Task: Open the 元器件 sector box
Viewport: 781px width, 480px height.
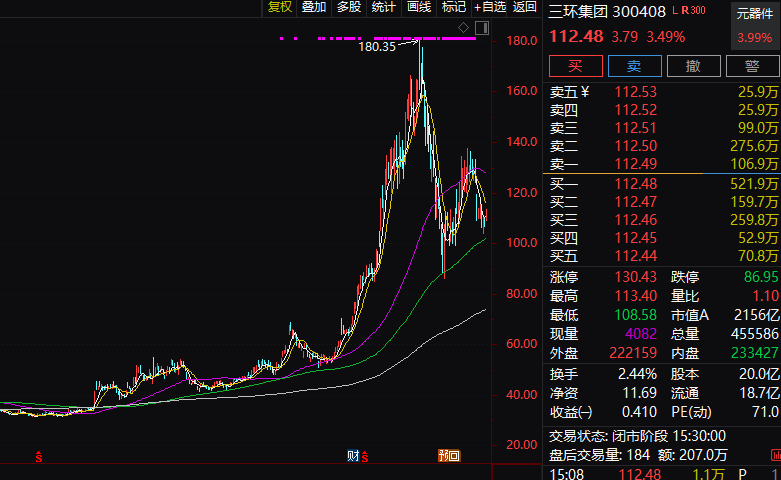Action: pyautogui.click(x=755, y=25)
